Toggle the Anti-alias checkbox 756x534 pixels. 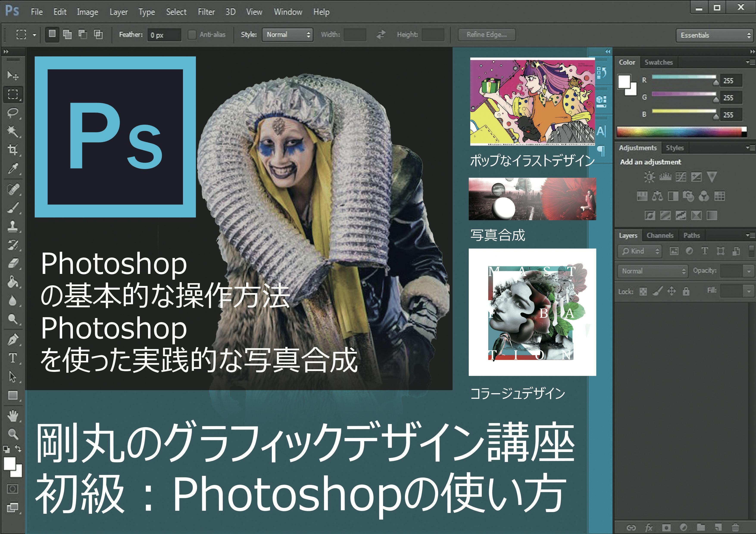[x=192, y=34]
